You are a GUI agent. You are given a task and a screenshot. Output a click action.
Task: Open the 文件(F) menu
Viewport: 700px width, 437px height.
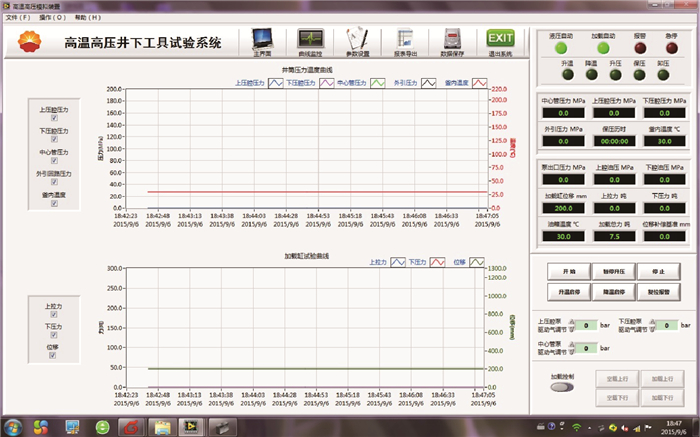pyautogui.click(x=17, y=18)
